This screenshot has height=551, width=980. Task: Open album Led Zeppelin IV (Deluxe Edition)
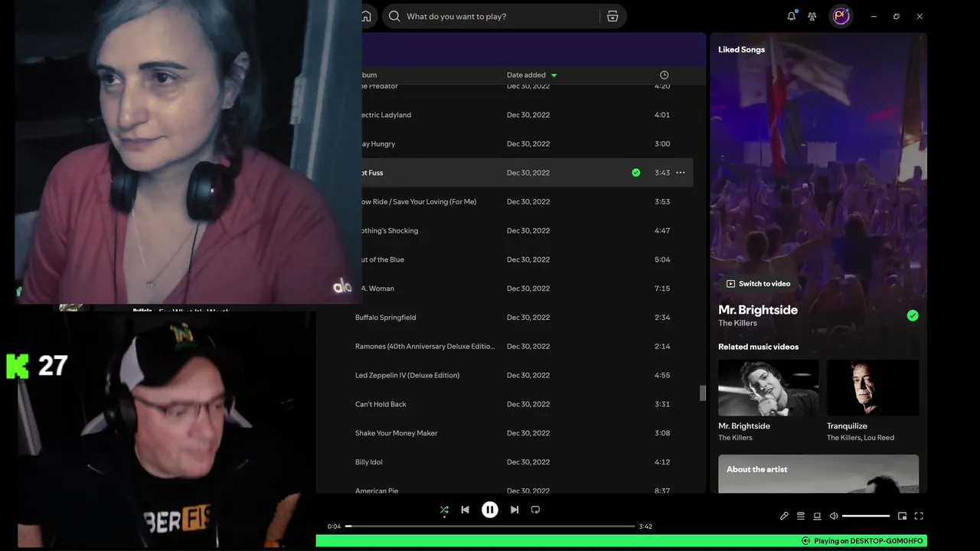tap(407, 376)
